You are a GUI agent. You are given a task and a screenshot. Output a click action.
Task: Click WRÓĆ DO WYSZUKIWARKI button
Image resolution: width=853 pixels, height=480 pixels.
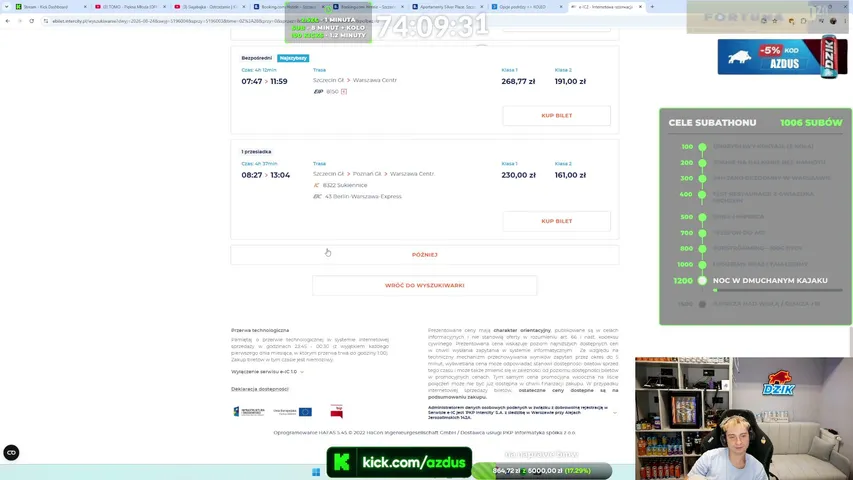pos(424,285)
